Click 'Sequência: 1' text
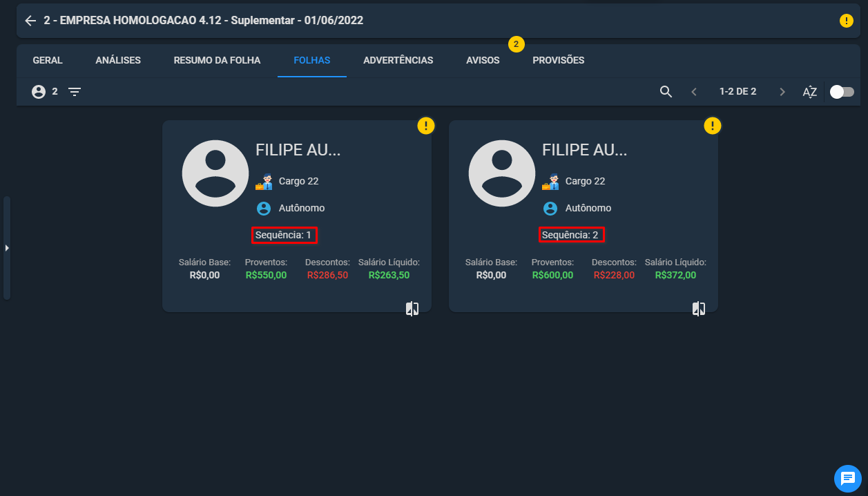Viewport: 868px width, 496px height. pos(284,235)
